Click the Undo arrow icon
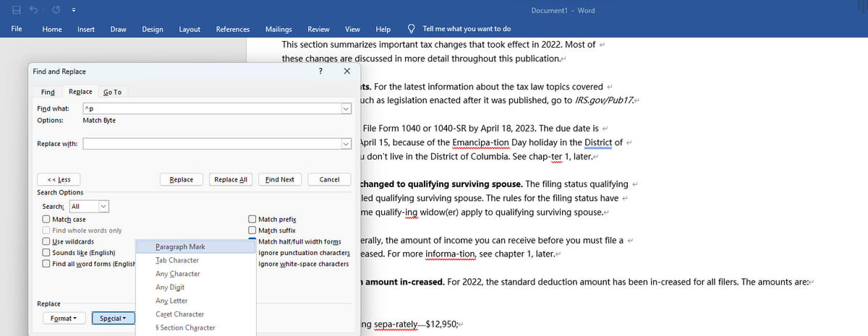The width and height of the screenshot is (868, 336). pos(33,10)
